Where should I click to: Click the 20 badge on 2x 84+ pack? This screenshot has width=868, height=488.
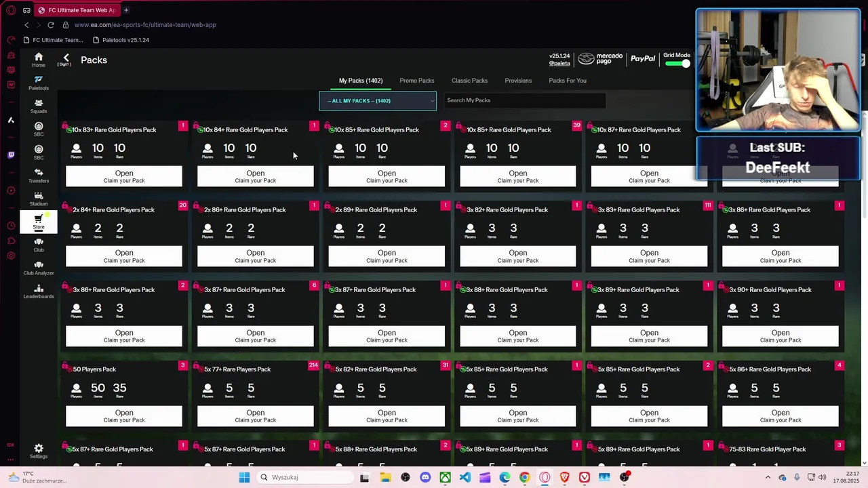(182, 205)
